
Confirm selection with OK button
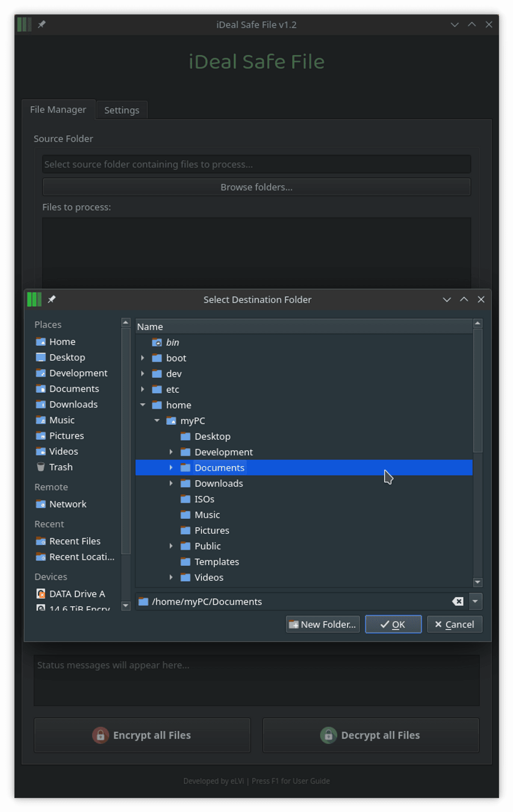[x=393, y=624]
